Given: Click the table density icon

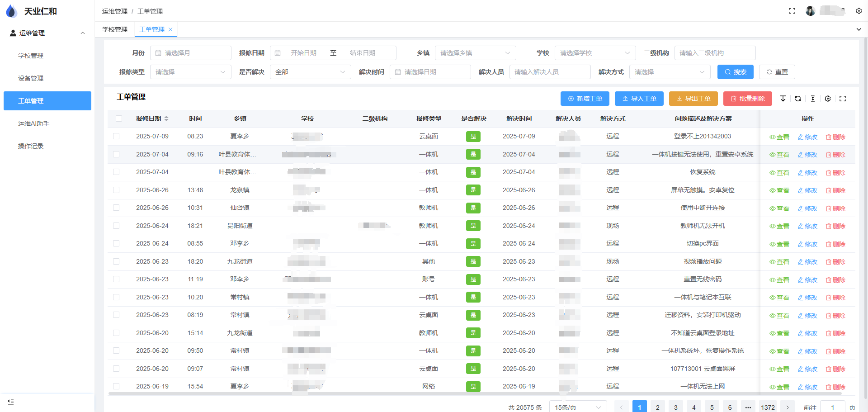Looking at the screenshot, I should [813, 99].
